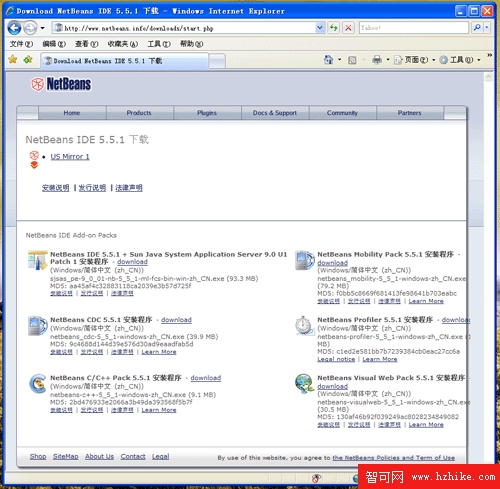Click the IE Forward navigation button
Image resolution: width=500 pixels, height=489 pixels.
[30, 28]
